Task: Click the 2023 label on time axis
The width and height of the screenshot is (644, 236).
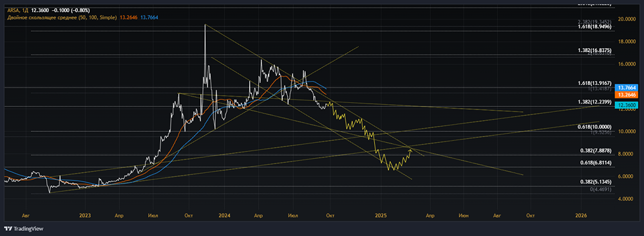Action: (x=84, y=215)
